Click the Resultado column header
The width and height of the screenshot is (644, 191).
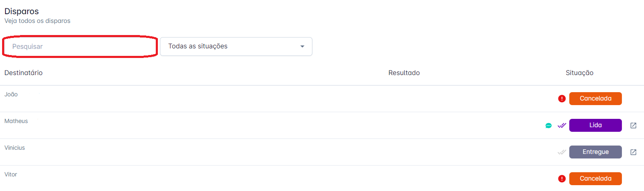pyautogui.click(x=404, y=73)
